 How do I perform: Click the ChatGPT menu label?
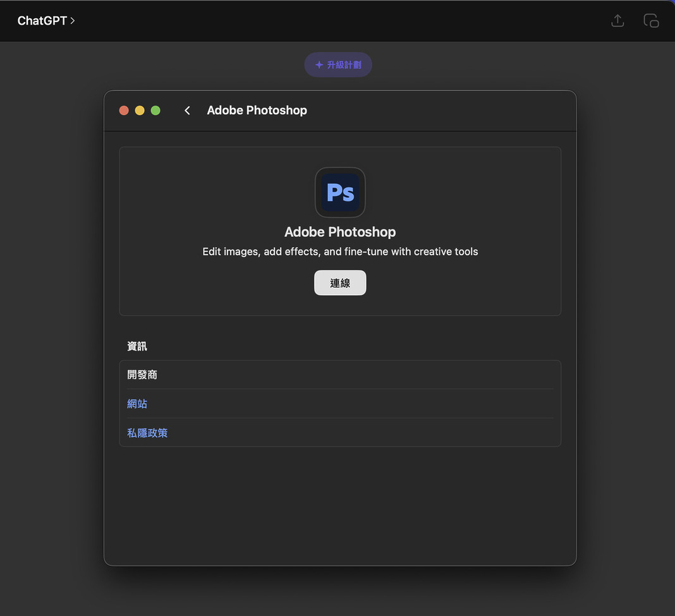point(42,20)
